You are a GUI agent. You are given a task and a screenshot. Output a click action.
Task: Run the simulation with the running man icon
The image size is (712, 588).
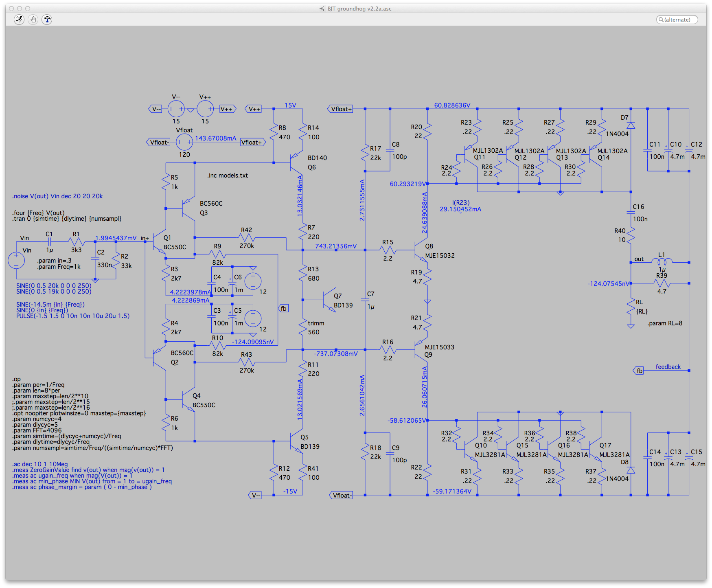point(19,19)
